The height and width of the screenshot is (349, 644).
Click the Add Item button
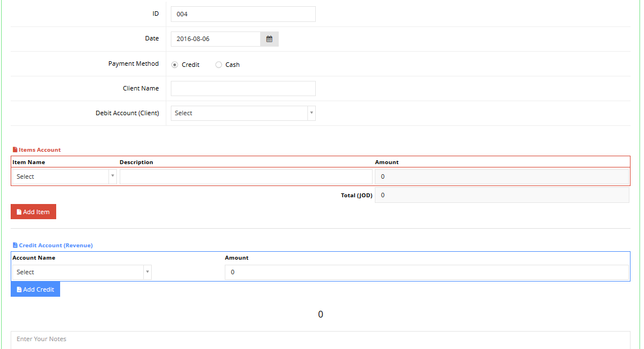[x=33, y=212]
